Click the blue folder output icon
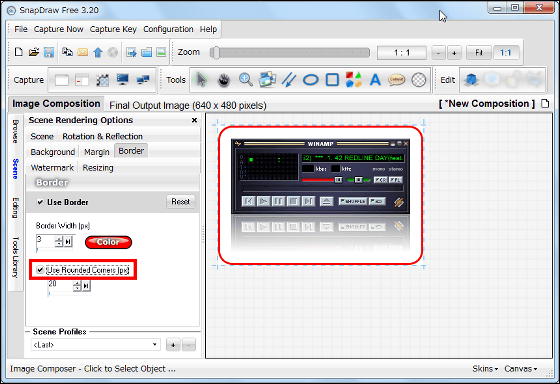The image size is (560, 384). click(146, 53)
